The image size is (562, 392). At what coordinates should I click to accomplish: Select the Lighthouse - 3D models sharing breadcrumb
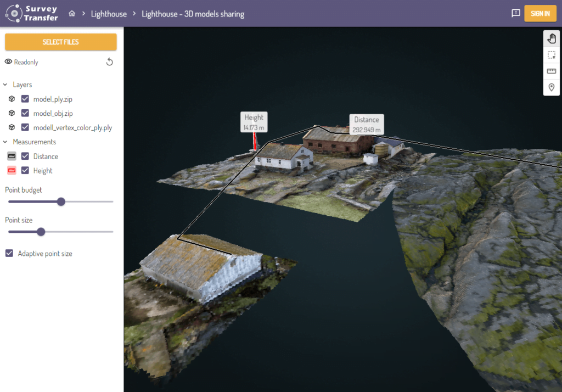pyautogui.click(x=193, y=14)
